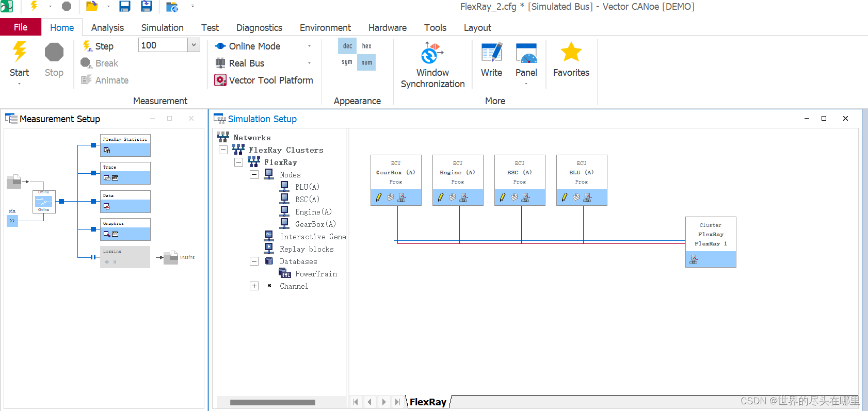Click the Data block window icon
868x411 pixels.
point(107,206)
